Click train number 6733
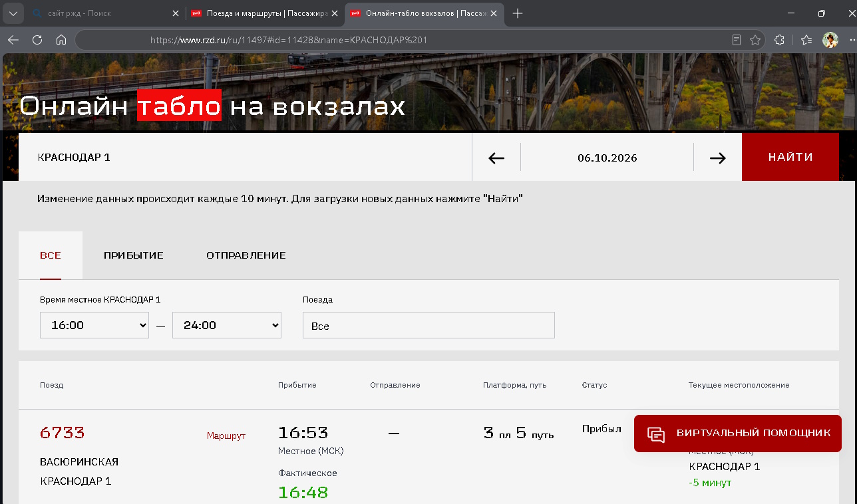This screenshot has width=857, height=504. click(x=63, y=433)
